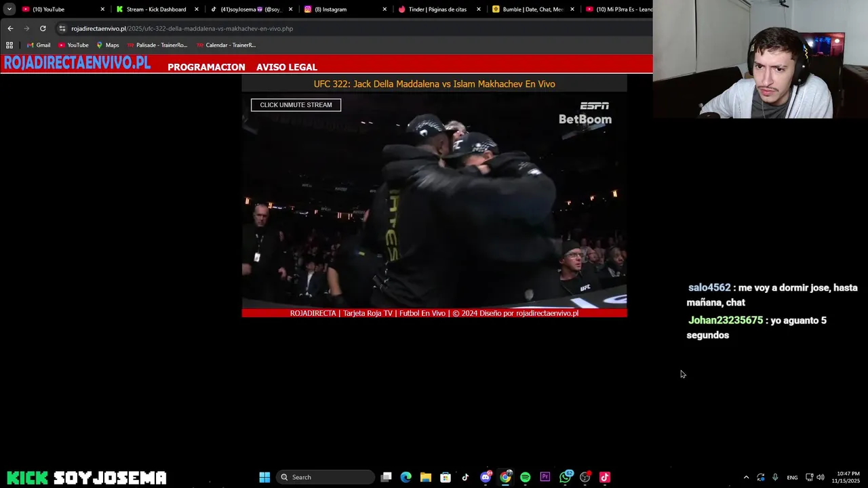Screen dimensions: 868x488
Task: Switch input language via ENG indicator
Action: tap(792, 478)
